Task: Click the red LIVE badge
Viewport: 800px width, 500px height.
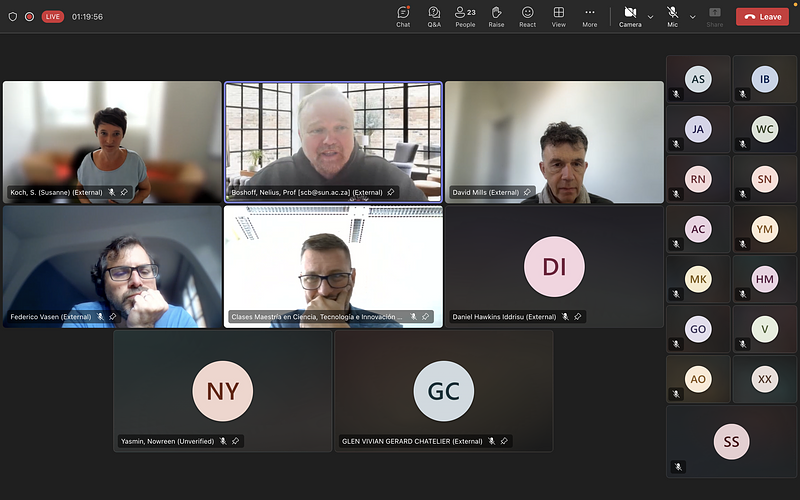Action: point(53,17)
